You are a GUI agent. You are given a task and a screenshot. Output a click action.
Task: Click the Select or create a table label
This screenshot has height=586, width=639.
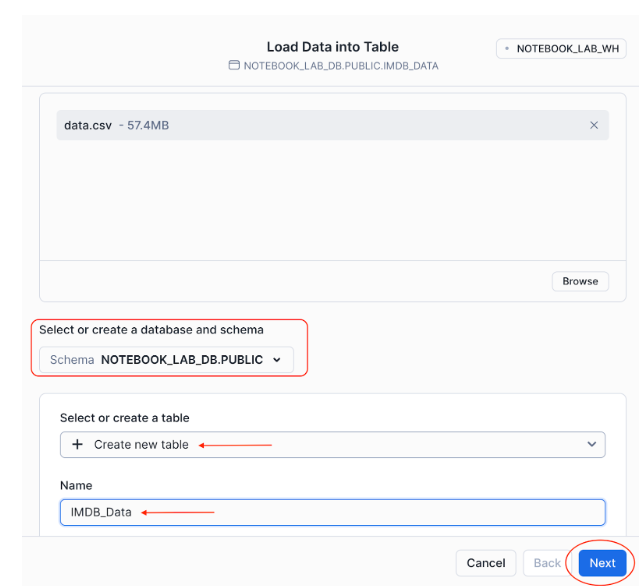[124, 418]
